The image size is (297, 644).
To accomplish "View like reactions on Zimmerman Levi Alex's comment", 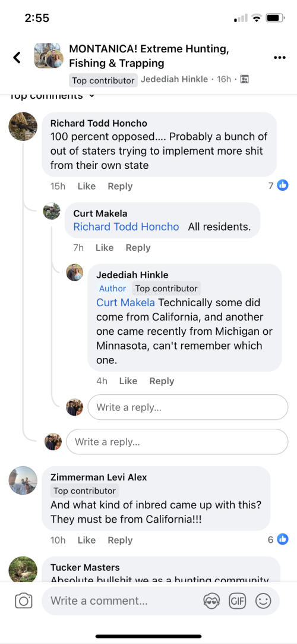I will [278, 539].
